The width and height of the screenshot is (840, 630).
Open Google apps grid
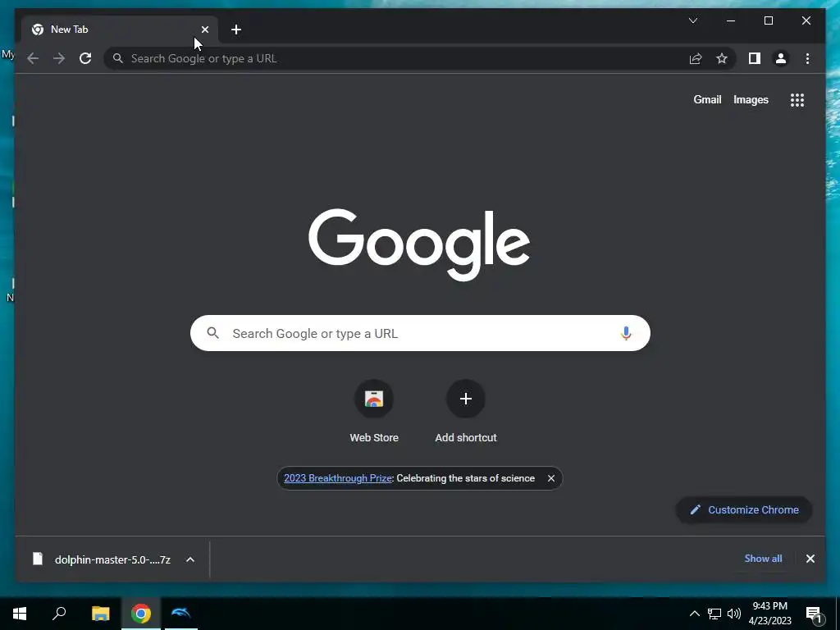tap(797, 99)
